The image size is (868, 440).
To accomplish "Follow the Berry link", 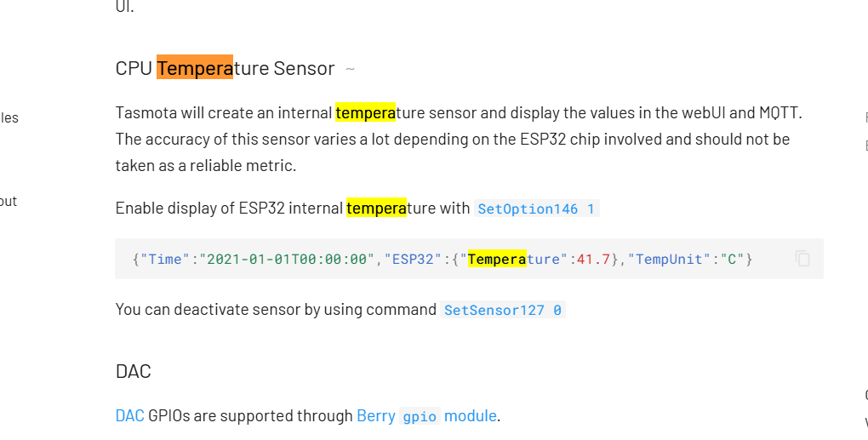I will click(x=375, y=415).
